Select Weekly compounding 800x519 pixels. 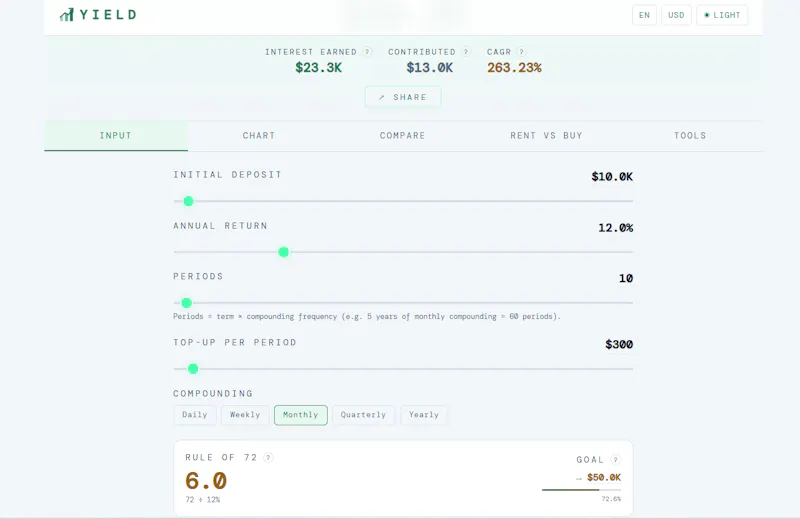(245, 415)
